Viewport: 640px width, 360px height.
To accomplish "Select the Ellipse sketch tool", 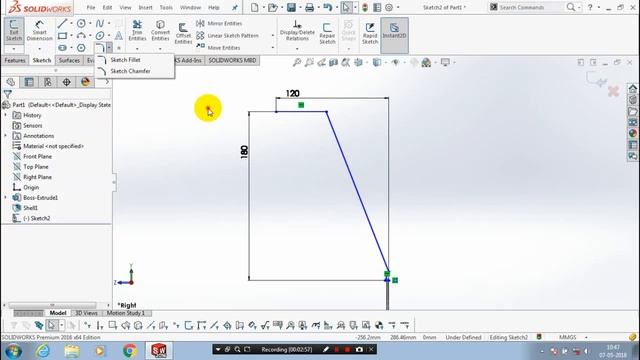I will point(100,36).
